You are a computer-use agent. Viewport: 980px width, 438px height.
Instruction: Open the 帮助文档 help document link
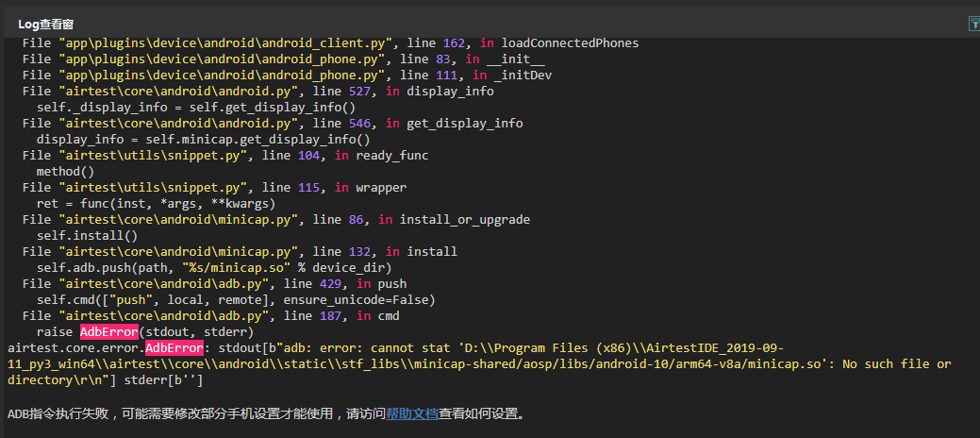pyautogui.click(x=412, y=413)
